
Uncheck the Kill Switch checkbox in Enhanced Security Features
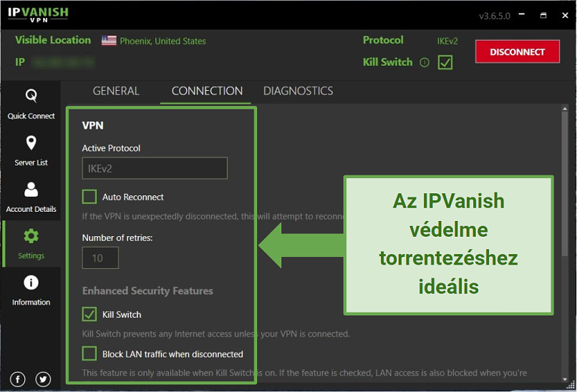(89, 315)
